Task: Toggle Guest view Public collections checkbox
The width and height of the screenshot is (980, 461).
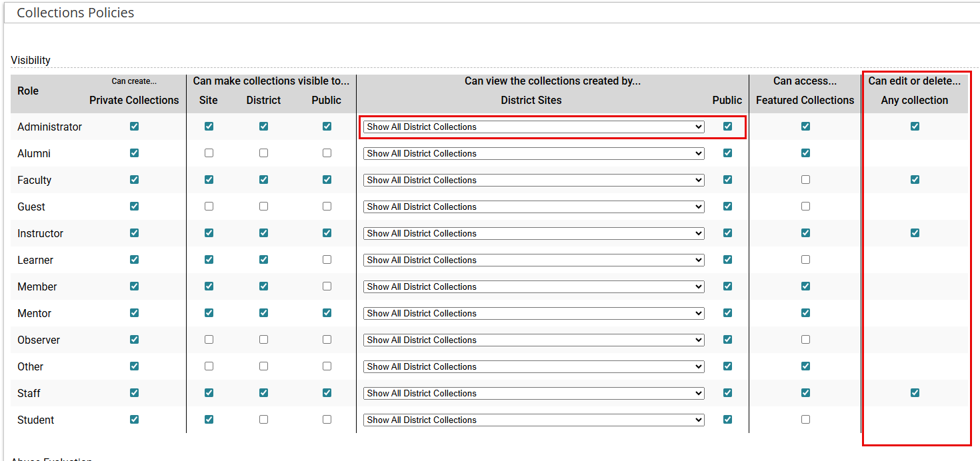Action: tap(728, 207)
